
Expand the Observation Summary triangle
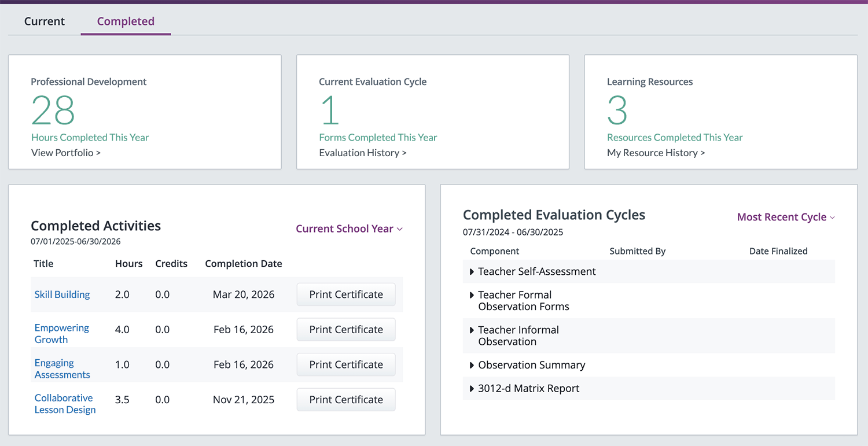coord(472,365)
